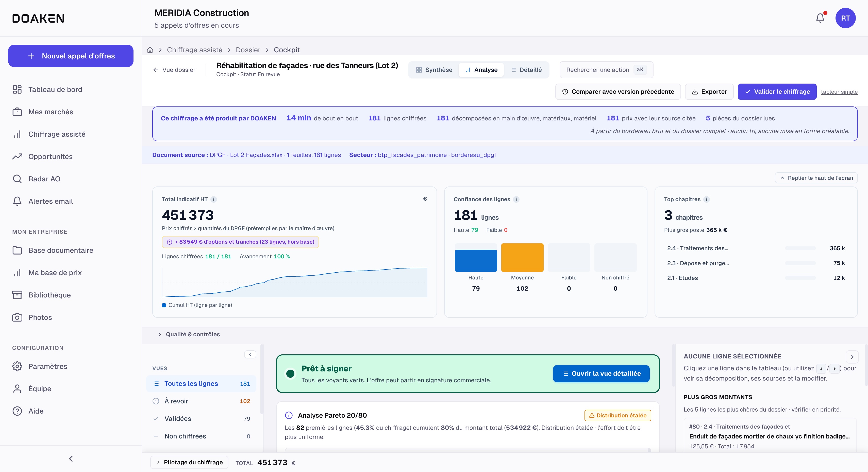
Task: Click the Radar AO magnifier icon
Action: [x=17, y=179]
